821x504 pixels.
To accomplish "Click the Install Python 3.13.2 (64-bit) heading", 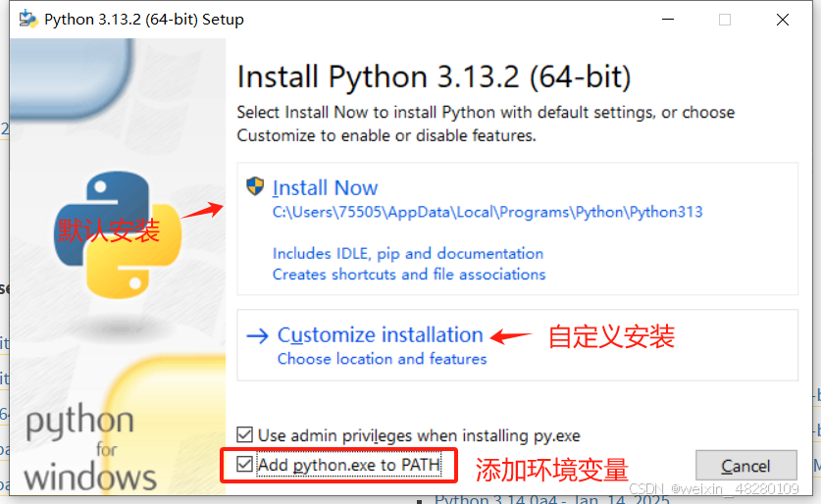I will click(434, 76).
